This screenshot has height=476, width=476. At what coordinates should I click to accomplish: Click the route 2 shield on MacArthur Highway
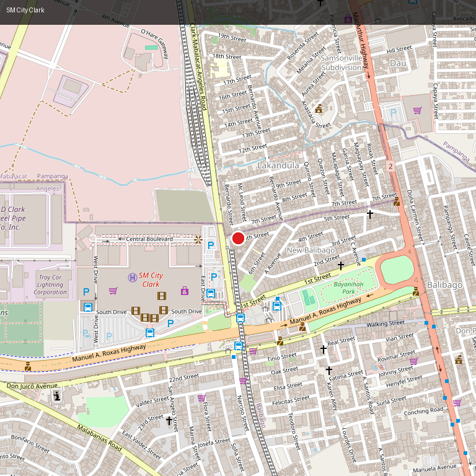(390, 166)
